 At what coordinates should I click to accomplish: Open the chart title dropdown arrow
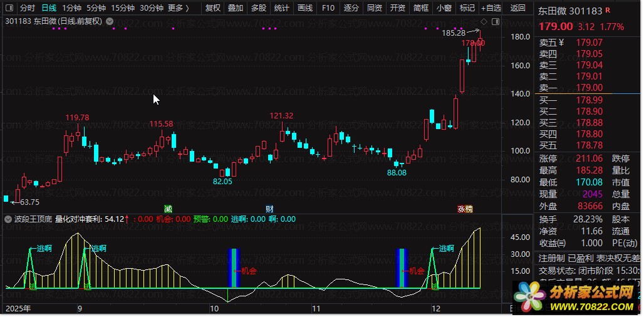pyautogui.click(x=110, y=21)
